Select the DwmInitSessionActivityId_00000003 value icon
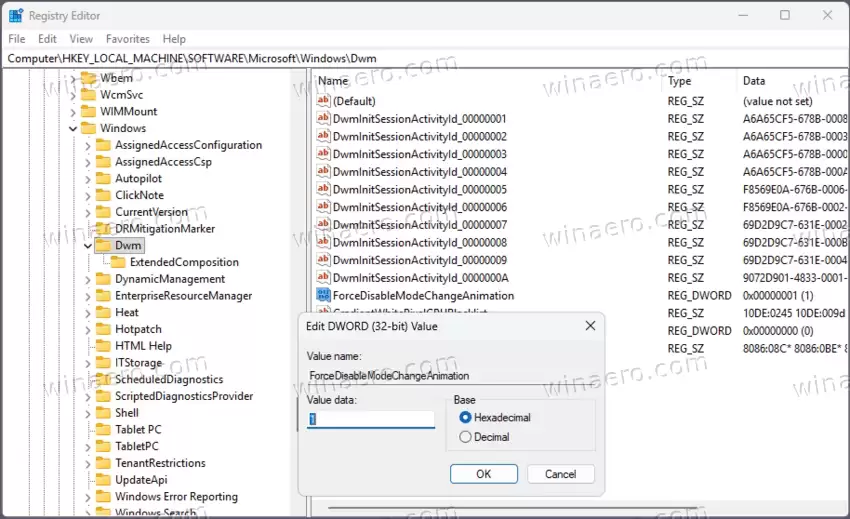850x519 pixels. [x=323, y=154]
